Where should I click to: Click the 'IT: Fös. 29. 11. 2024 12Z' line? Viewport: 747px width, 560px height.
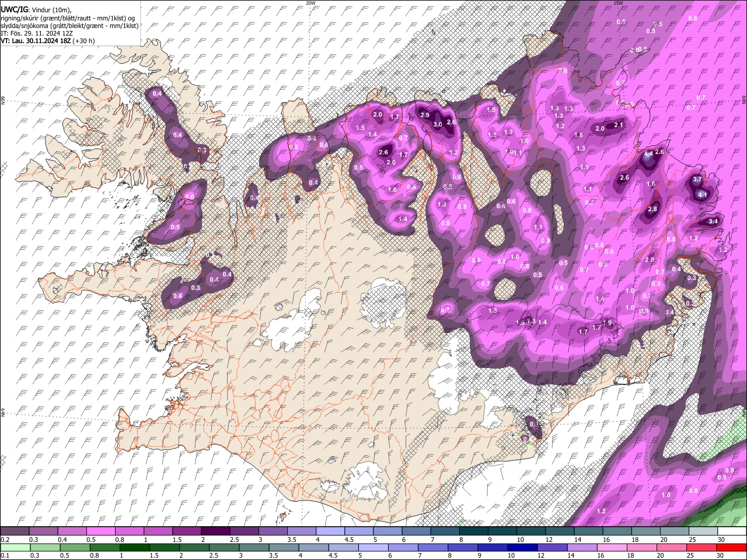(x=36, y=33)
